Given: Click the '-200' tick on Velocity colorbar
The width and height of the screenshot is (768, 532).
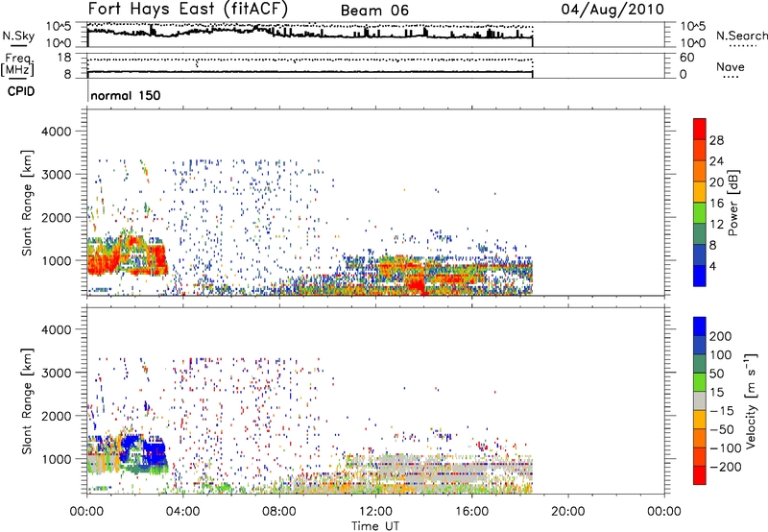Looking at the screenshot, I should click(724, 467).
